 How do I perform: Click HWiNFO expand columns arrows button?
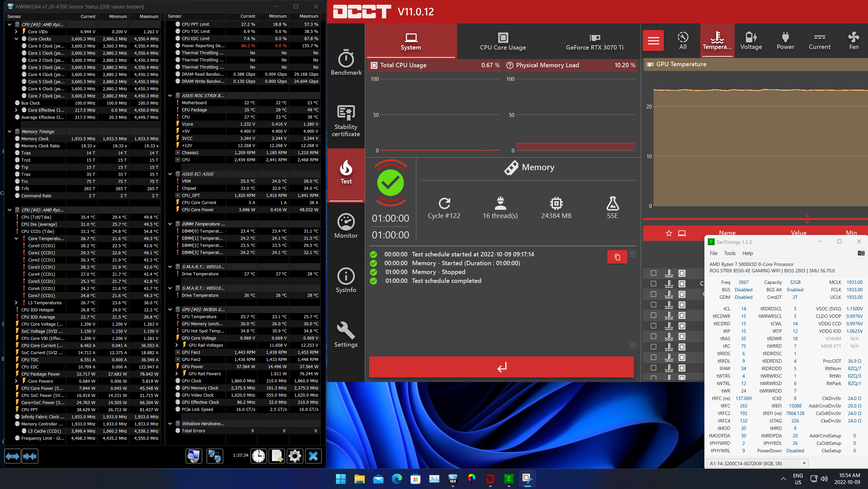click(x=13, y=456)
